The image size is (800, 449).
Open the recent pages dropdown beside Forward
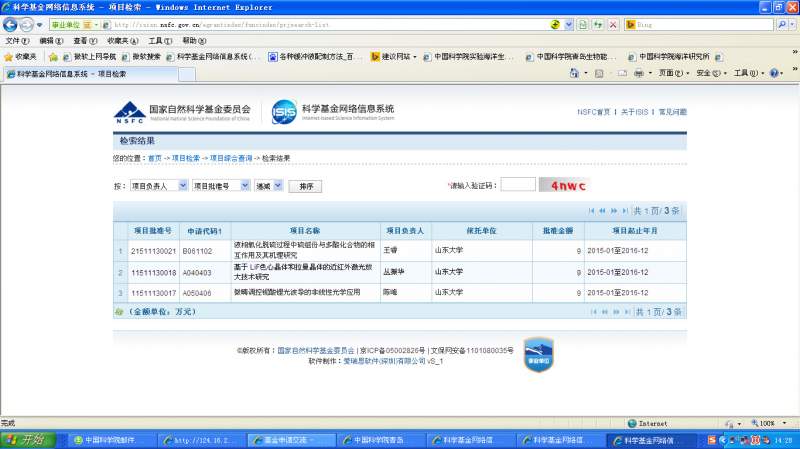(39, 24)
